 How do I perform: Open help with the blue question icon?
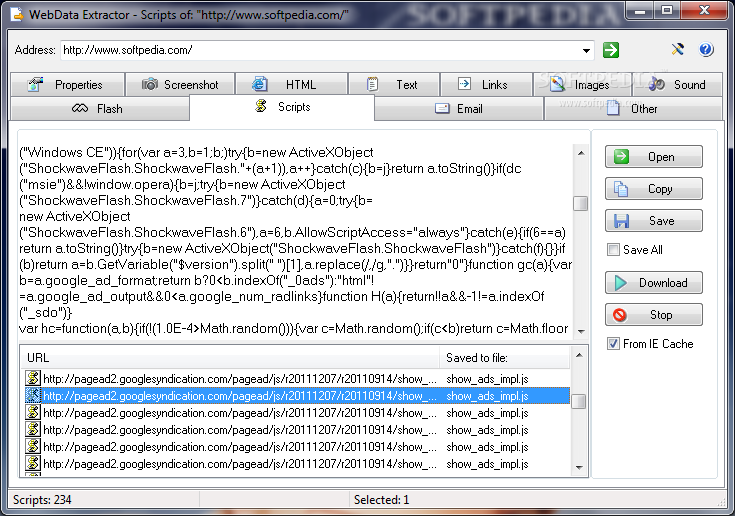coord(705,49)
